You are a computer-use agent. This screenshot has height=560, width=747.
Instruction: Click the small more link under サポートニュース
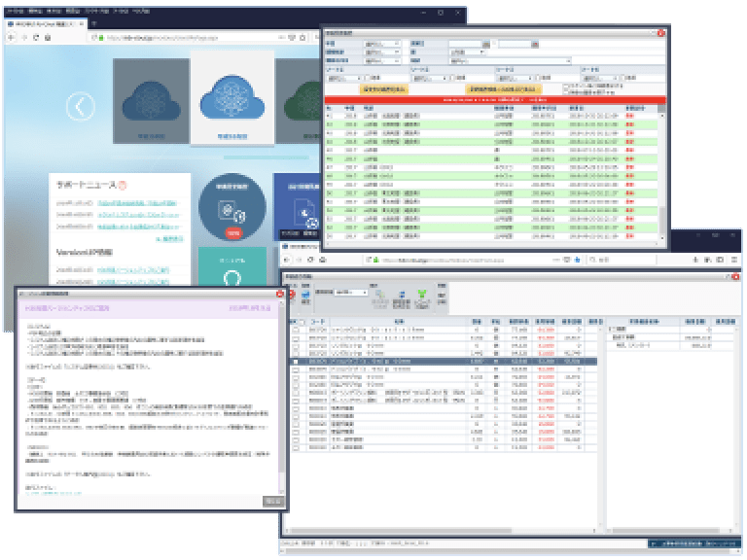170,239
